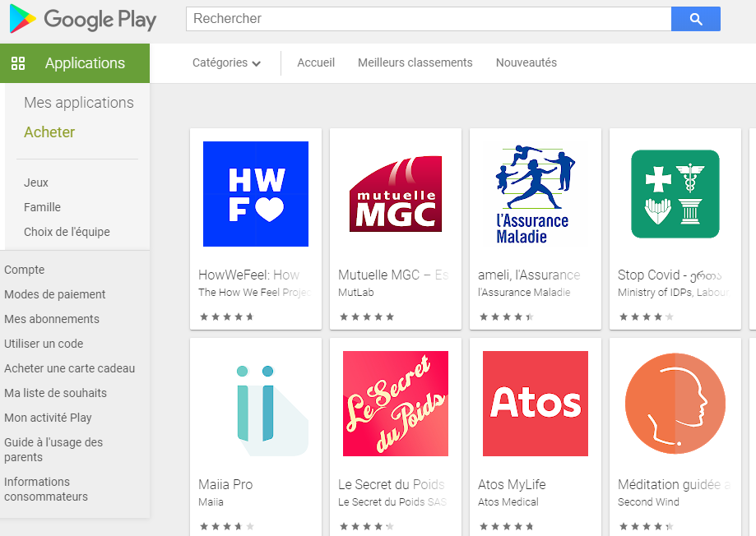Viewport: 756px width, 536px height.
Task: Click Le Secret du Poids star rating
Action: point(366,526)
